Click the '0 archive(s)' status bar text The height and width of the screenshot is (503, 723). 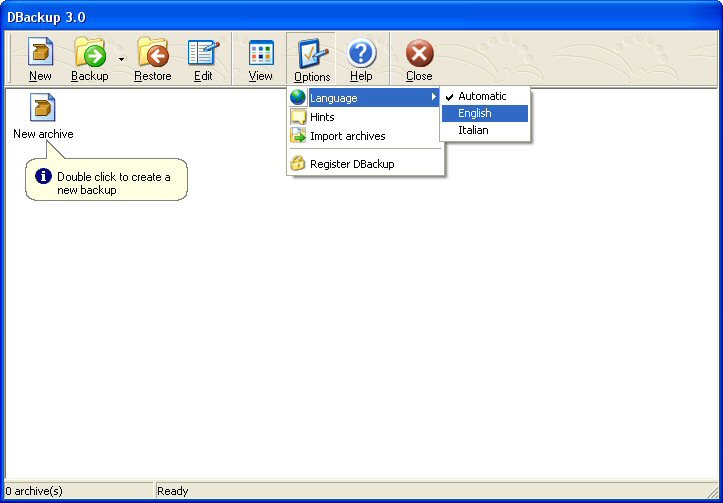34,491
